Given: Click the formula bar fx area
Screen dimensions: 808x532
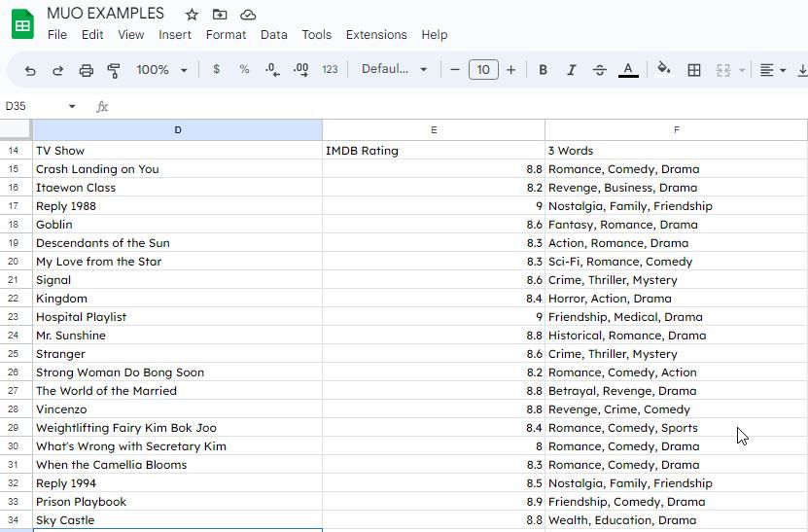Looking at the screenshot, I should coord(102,107).
